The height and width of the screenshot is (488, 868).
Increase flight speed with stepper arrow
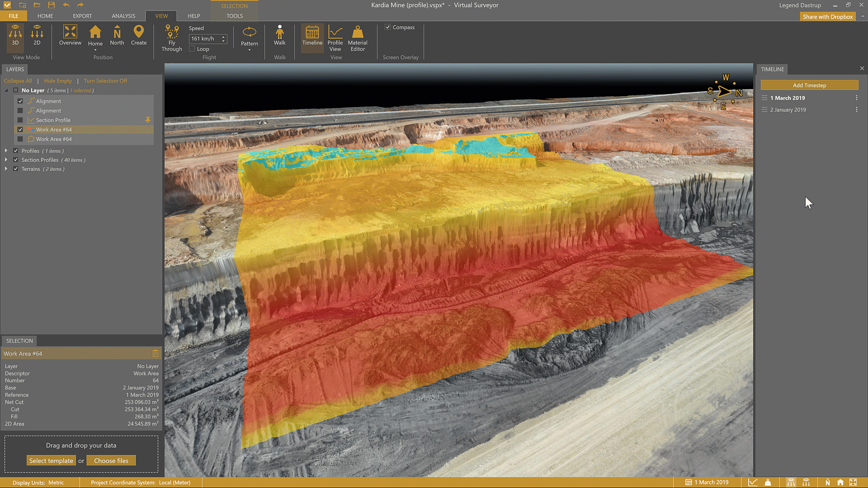[223, 37]
